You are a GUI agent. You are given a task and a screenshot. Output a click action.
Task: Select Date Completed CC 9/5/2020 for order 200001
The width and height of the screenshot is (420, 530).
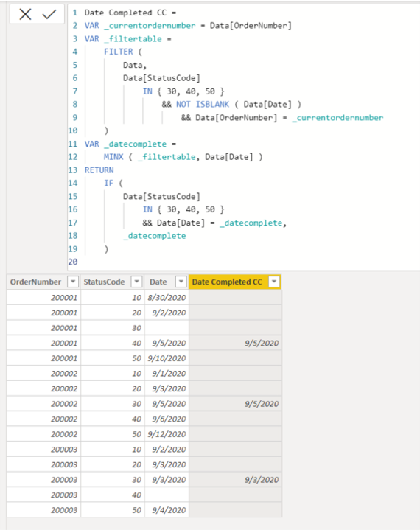tap(235, 343)
